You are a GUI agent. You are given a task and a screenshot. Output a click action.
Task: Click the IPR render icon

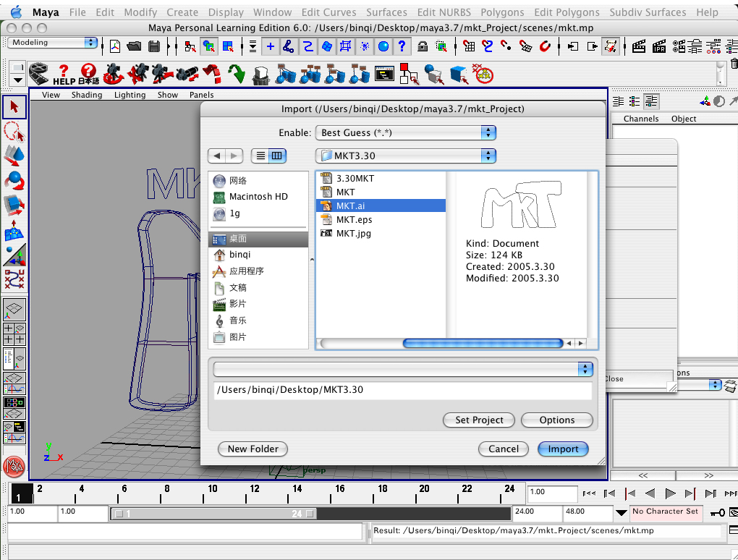pos(659,46)
